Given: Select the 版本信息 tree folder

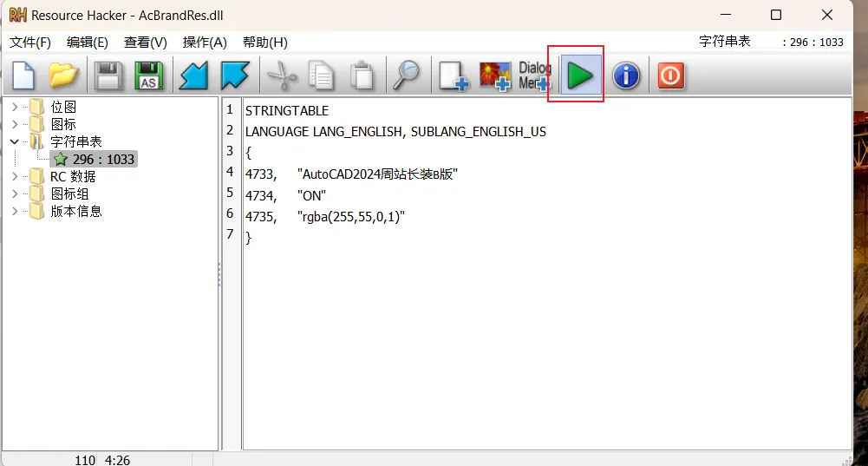Looking at the screenshot, I should coord(75,211).
